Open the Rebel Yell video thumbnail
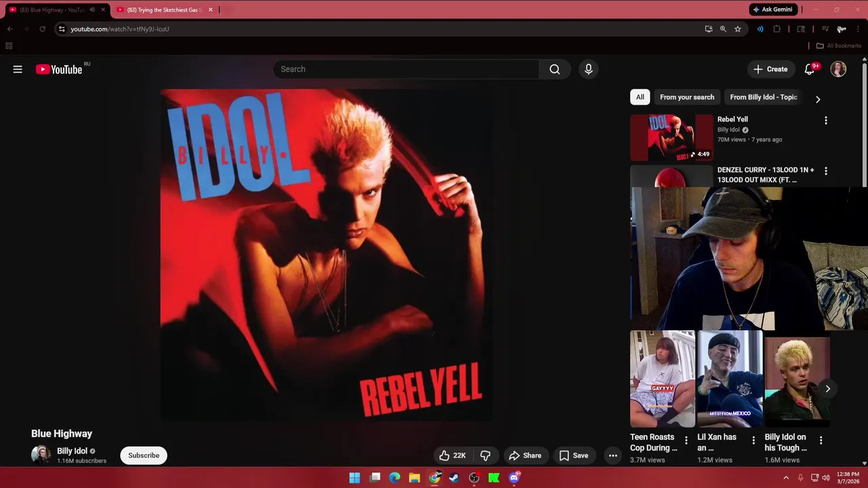 671,138
